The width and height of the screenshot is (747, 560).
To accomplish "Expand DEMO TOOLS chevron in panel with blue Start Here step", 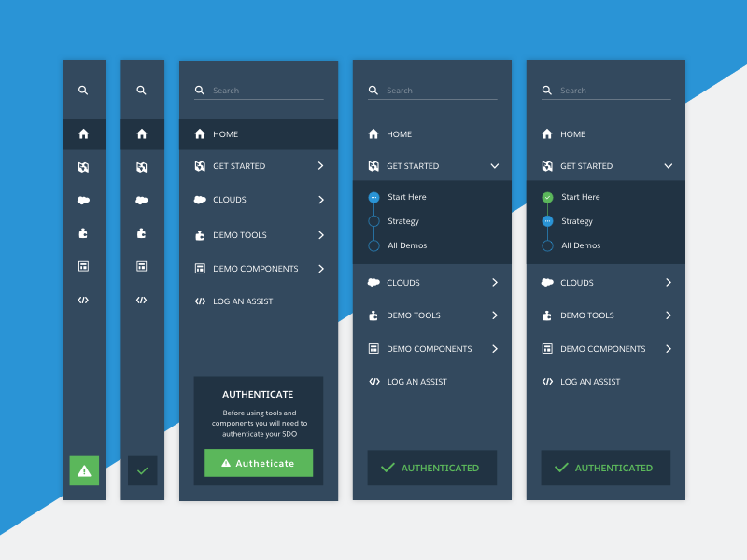I will pos(495,315).
